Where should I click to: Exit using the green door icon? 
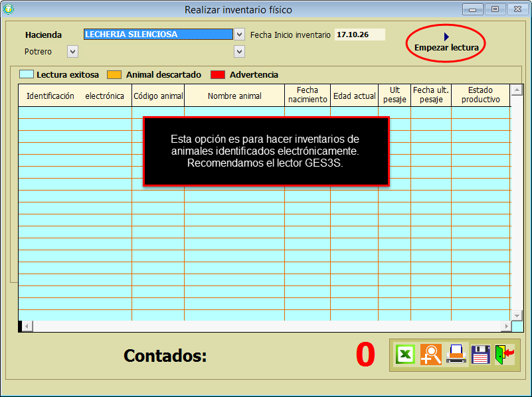click(504, 355)
